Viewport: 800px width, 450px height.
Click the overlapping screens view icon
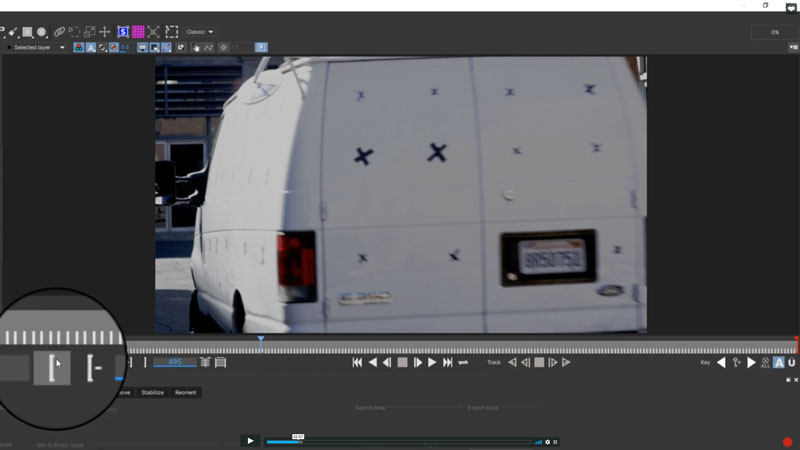(154, 47)
